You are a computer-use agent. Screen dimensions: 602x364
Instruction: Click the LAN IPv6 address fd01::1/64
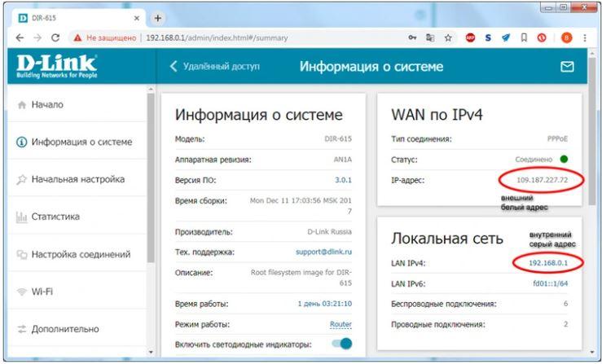click(x=550, y=283)
